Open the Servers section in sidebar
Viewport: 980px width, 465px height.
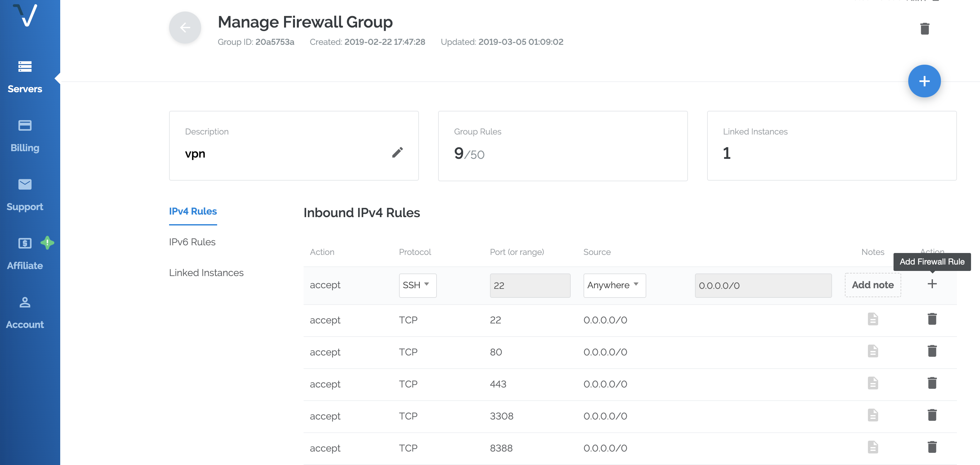[x=25, y=77]
